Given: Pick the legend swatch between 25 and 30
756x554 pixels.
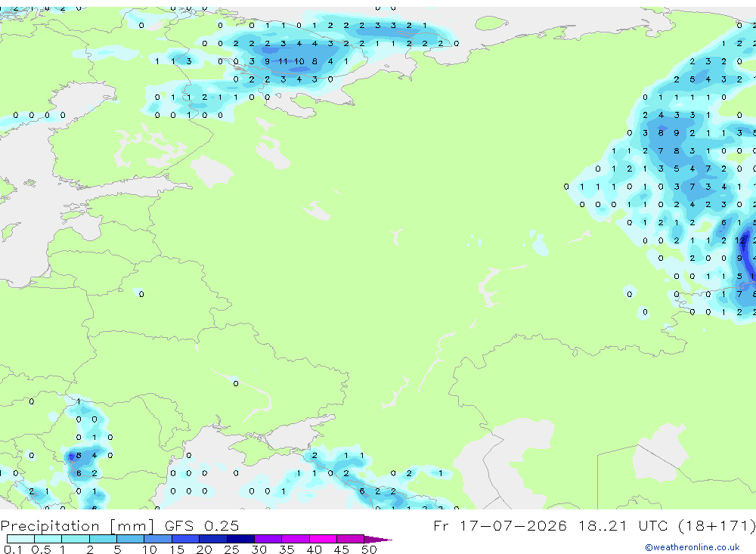Looking at the screenshot, I should 240,539.
